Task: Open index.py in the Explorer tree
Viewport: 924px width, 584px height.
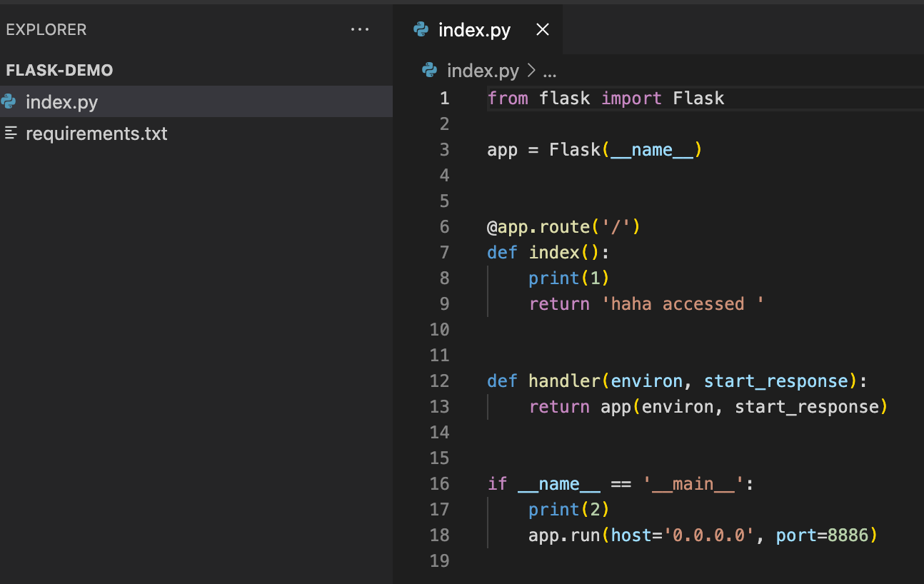Action: pyautogui.click(x=196, y=101)
